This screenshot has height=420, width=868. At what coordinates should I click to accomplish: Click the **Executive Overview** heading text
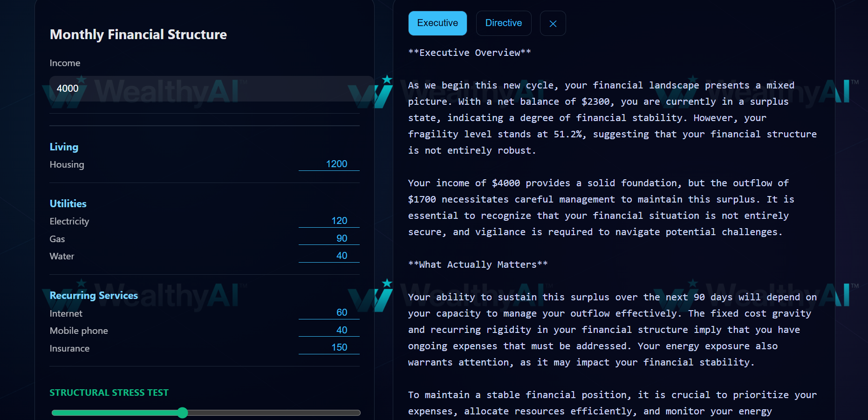(x=470, y=53)
